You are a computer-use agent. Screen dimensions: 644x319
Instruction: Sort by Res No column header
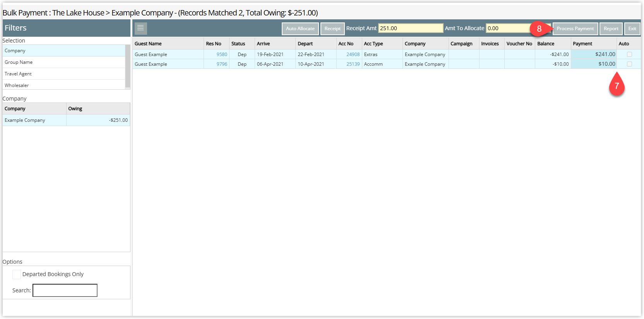(x=216, y=44)
